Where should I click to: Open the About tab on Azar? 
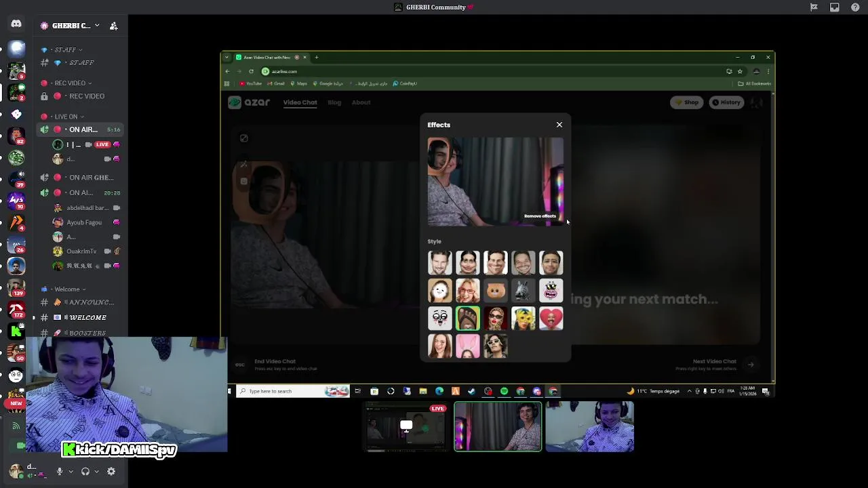click(361, 102)
